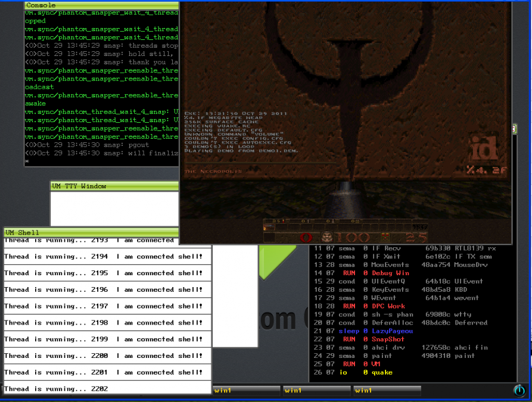Click 'Playing demo from demo1.dem' text in Quake
Screen dimensions: 532x402
tap(241, 151)
